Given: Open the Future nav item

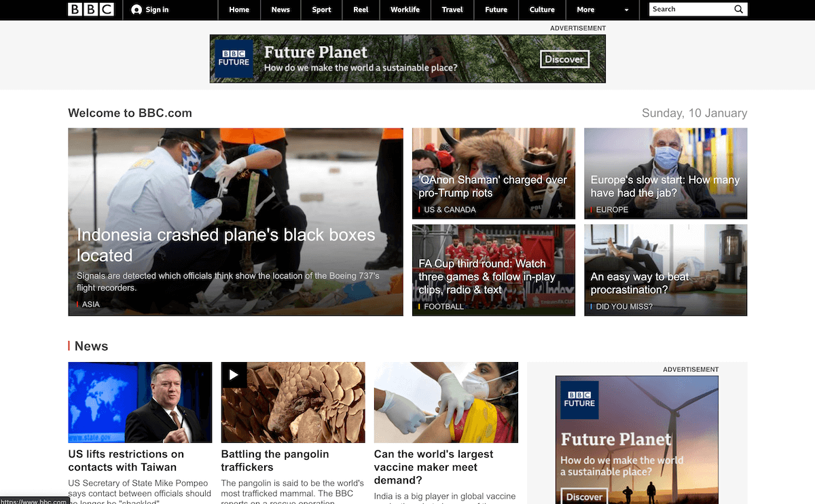Looking at the screenshot, I should (496, 10).
